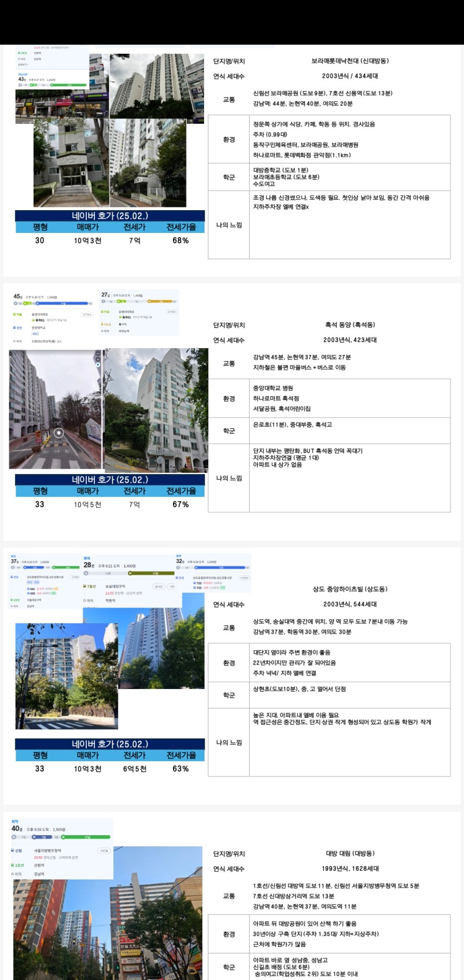The height and width of the screenshot is (980, 464).
Task: Click 동작구민체육센터, 보라매공원, 보라매병원
Action: coord(306,145)
